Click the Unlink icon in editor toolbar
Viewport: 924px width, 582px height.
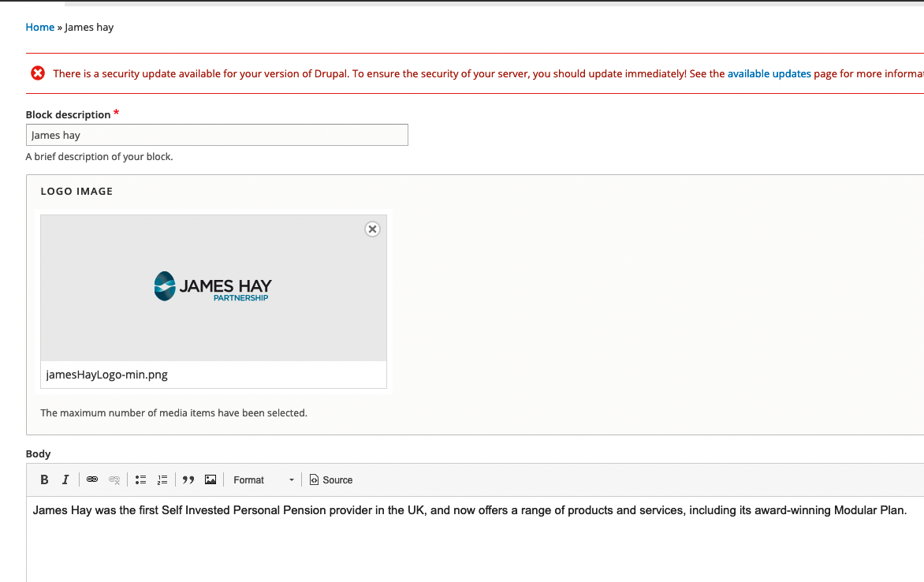pos(114,480)
